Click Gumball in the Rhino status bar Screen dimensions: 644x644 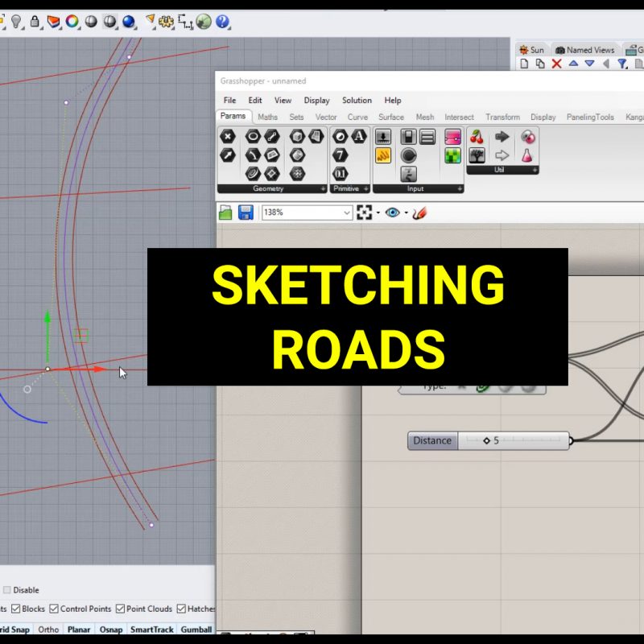pos(196,630)
